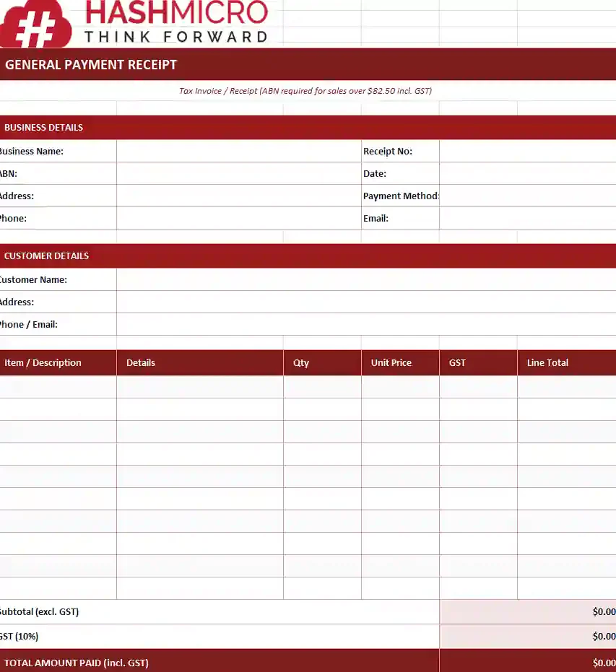Viewport: 616px width, 672px height.
Task: Click the Business Name label
Action: click(x=31, y=152)
